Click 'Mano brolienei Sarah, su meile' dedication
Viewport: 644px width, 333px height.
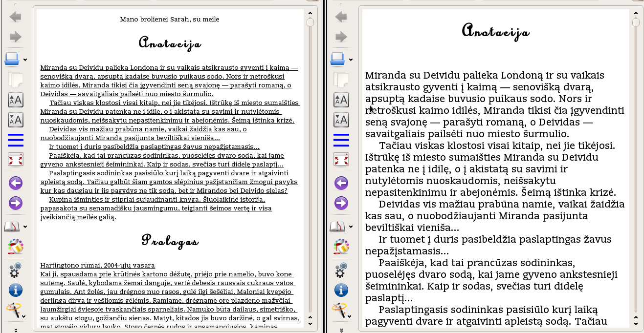(170, 20)
